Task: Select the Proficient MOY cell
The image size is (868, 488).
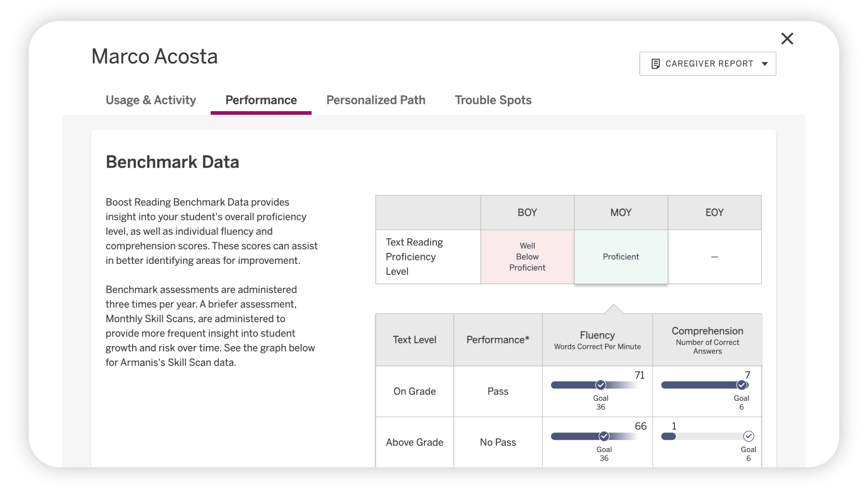Action: coord(621,257)
